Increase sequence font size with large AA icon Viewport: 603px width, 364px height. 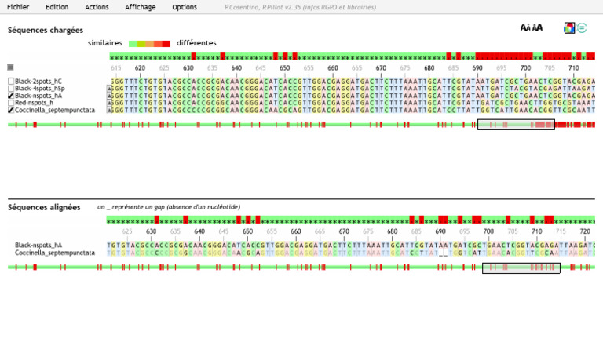[x=537, y=27]
